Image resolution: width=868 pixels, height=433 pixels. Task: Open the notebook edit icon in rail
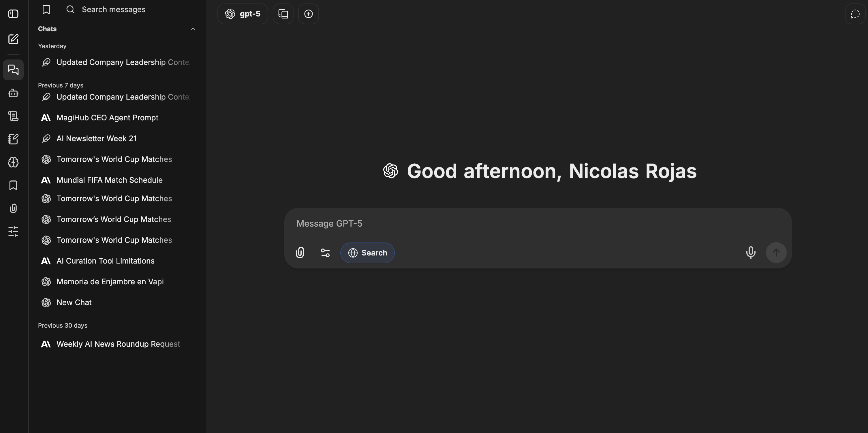(x=13, y=139)
